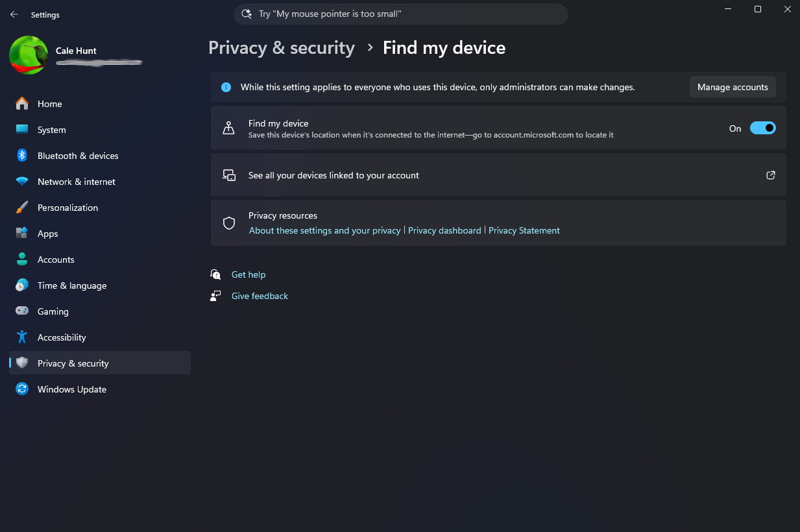Image resolution: width=800 pixels, height=532 pixels.
Task: Click the Home house icon
Action: [x=22, y=104]
